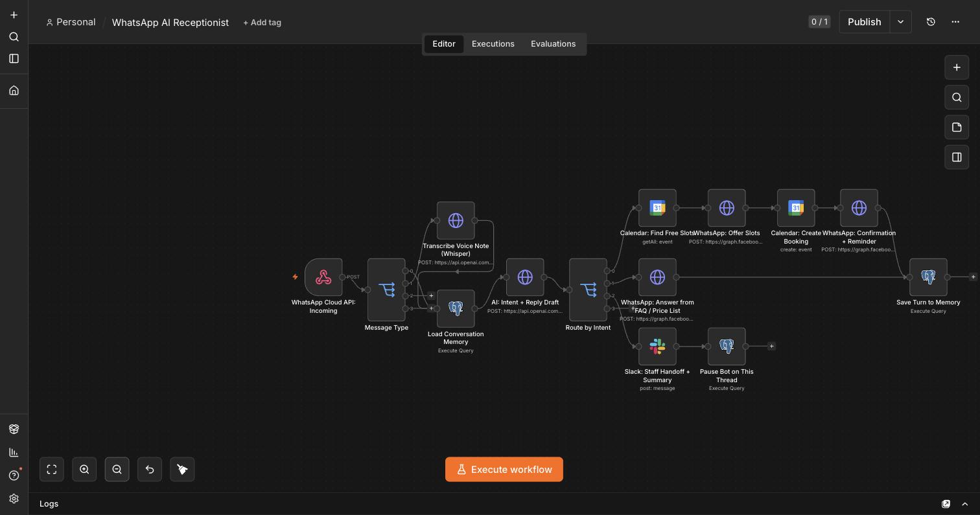The width and height of the screenshot is (980, 515).
Task: Open workflow history clock icon
Action: (x=931, y=21)
